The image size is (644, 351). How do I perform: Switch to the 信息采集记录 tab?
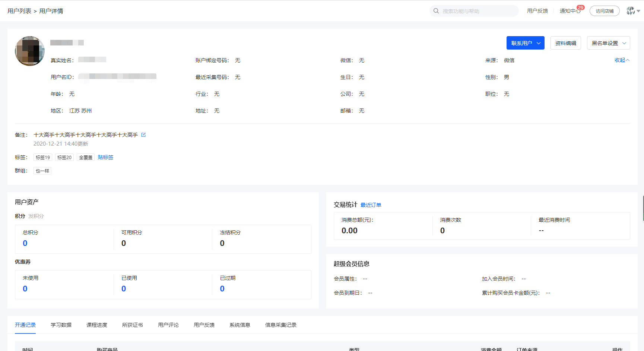point(281,325)
